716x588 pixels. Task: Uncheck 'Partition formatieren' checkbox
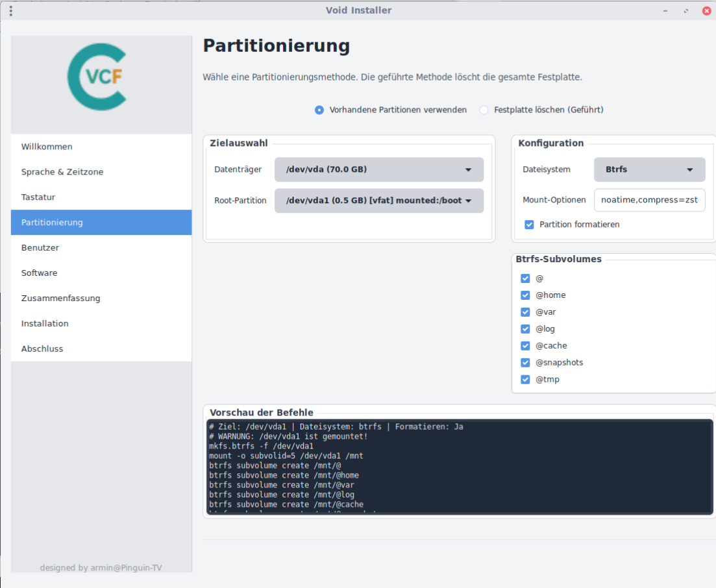[528, 225]
